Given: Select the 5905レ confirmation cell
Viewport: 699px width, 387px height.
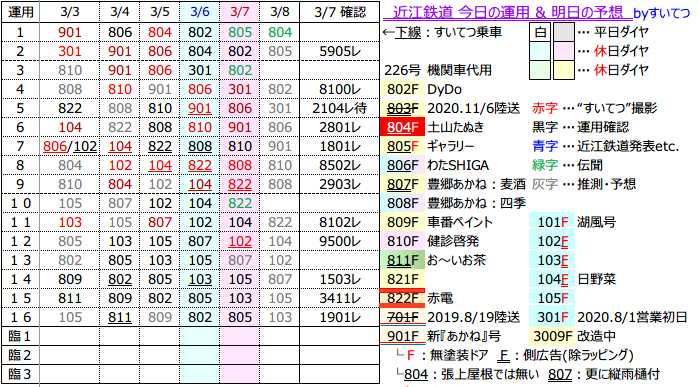Looking at the screenshot, I should [x=340, y=51].
